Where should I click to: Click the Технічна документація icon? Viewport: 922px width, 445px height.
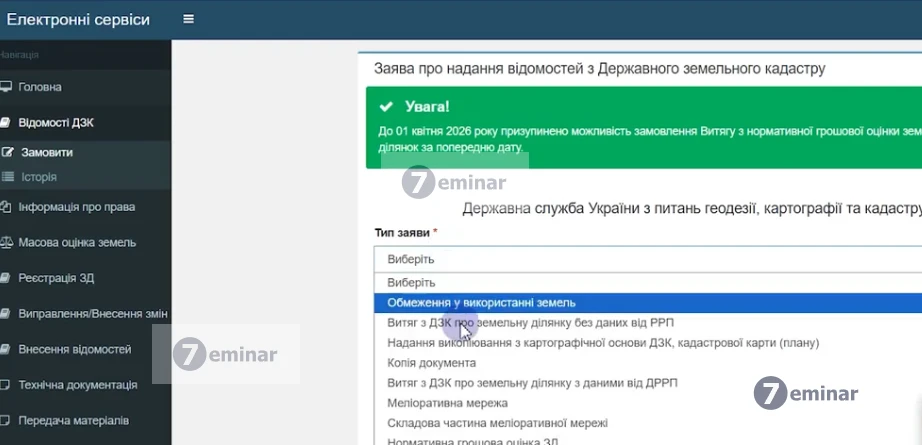click(x=6, y=385)
